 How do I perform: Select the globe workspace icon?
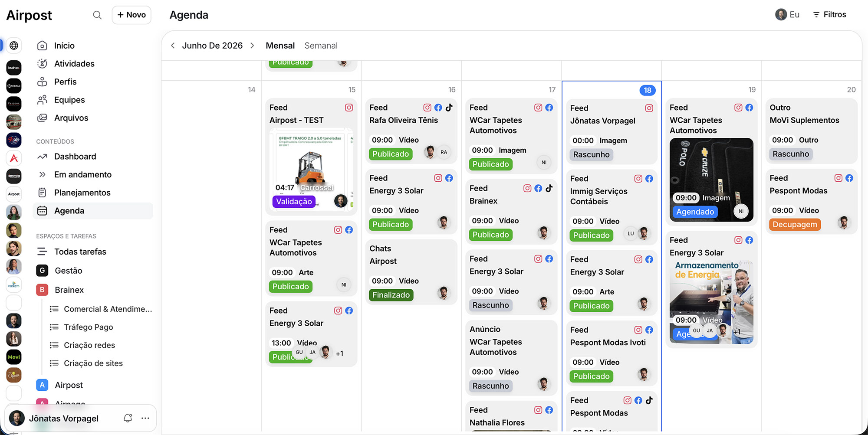14,46
